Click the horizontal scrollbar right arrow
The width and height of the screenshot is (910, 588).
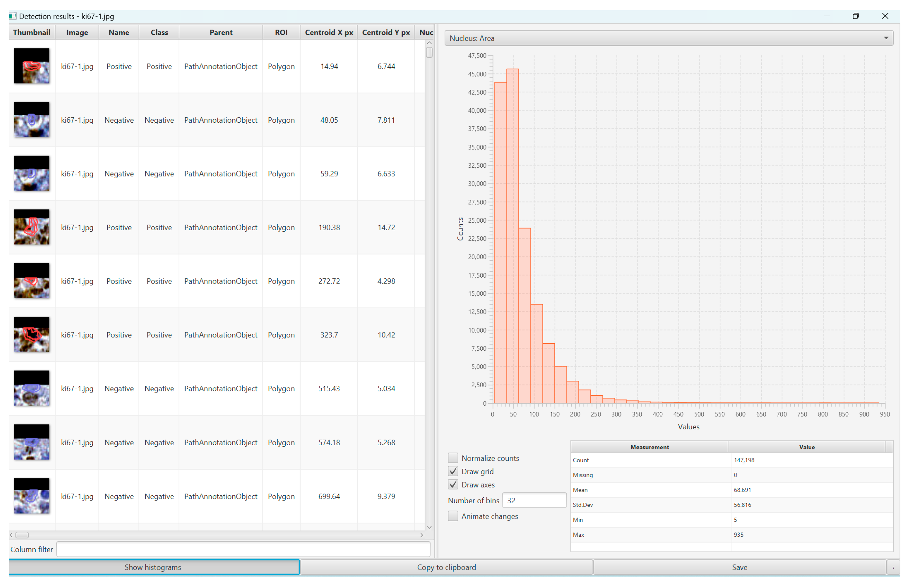coord(421,535)
